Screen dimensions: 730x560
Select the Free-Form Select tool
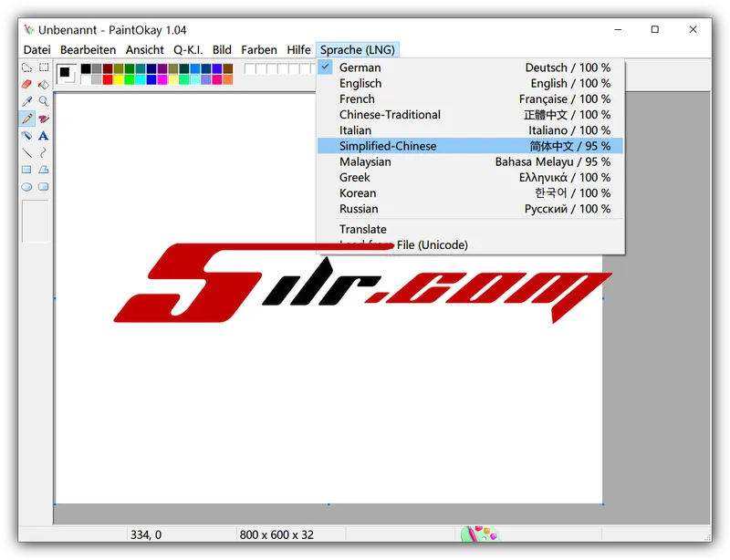27,67
